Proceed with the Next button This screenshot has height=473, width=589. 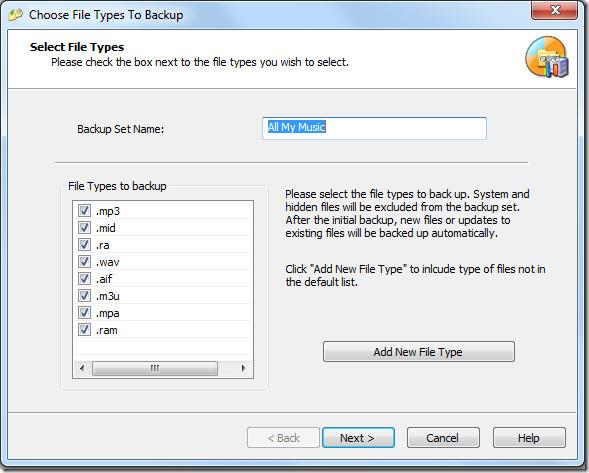(x=358, y=438)
